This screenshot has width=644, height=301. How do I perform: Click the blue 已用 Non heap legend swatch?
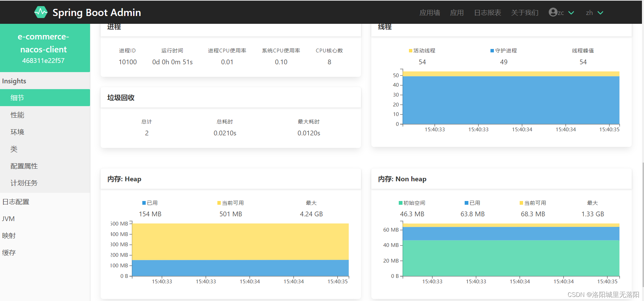pyautogui.click(x=466, y=203)
